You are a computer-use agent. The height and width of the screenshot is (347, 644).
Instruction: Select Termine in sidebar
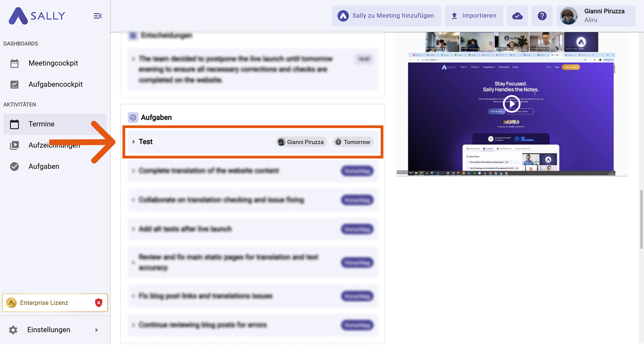click(55, 124)
